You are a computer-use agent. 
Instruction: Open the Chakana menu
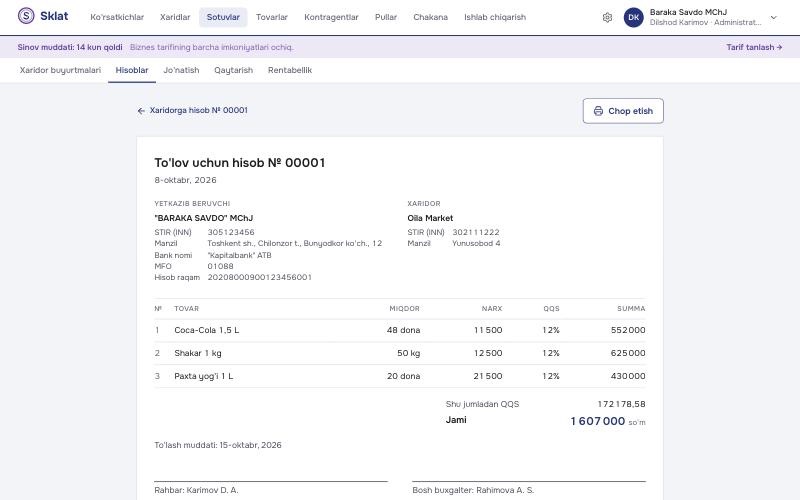431,17
